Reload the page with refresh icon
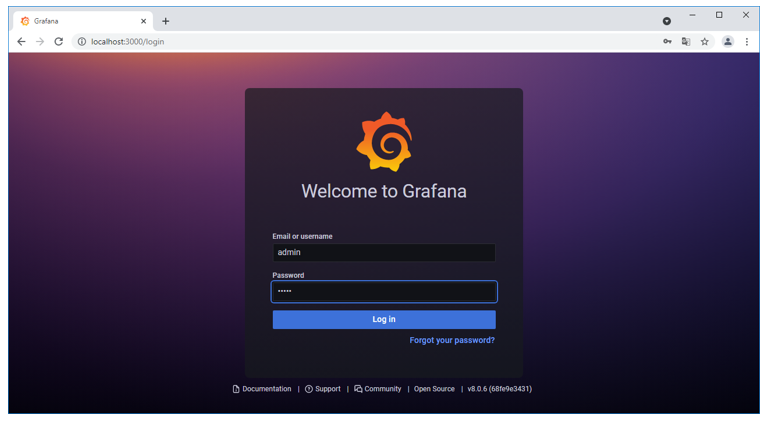Screen dimensions: 771x425 pyautogui.click(x=59, y=42)
